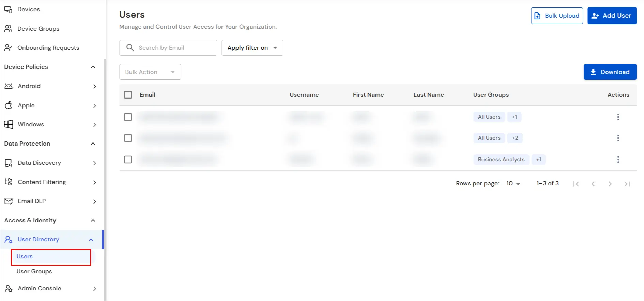Click the Username column header
This screenshot has width=644, height=301.
304,95
